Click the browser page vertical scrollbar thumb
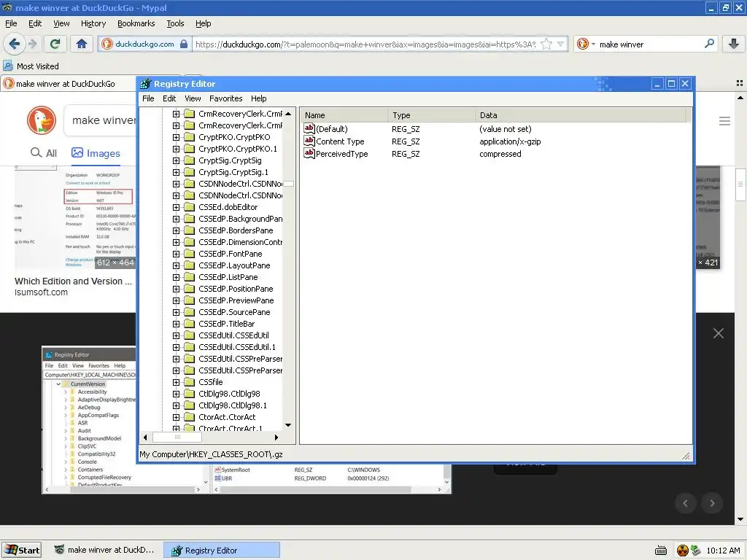 pyautogui.click(x=740, y=184)
